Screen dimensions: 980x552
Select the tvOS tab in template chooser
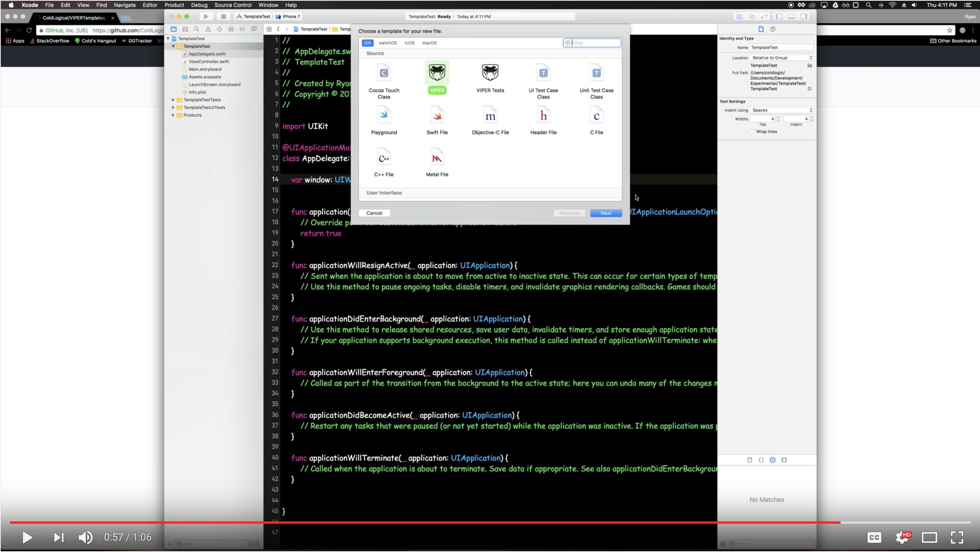pyautogui.click(x=409, y=42)
